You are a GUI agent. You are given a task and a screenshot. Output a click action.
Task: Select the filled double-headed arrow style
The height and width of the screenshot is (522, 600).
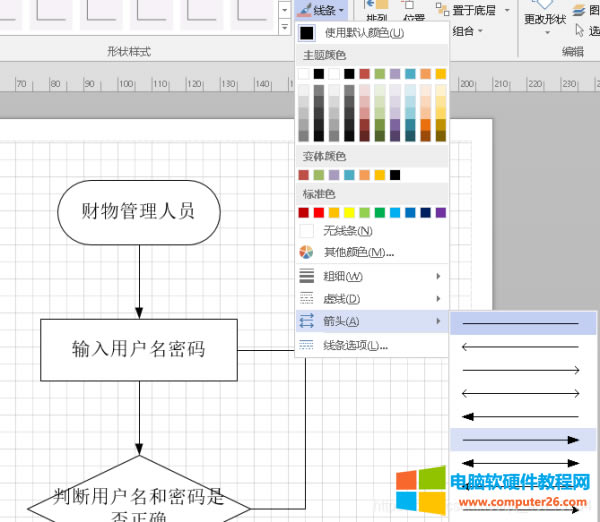tap(522, 462)
